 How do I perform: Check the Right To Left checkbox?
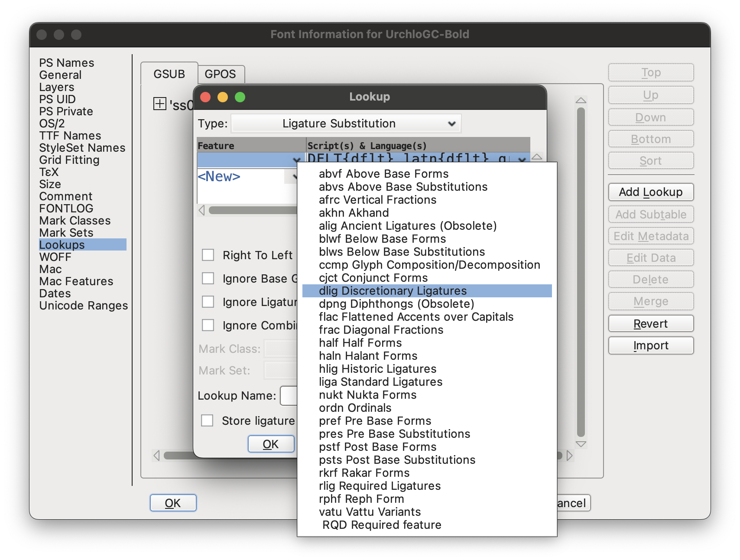(208, 255)
